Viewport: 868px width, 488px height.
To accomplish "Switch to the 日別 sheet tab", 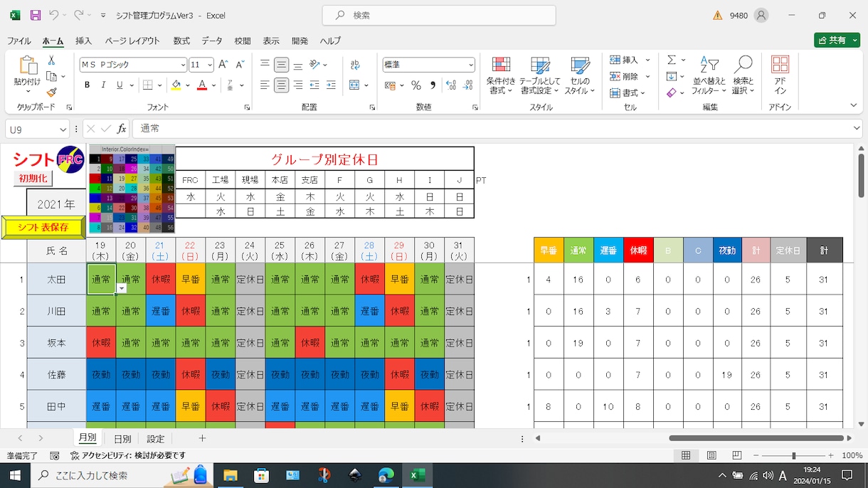I will pos(122,439).
